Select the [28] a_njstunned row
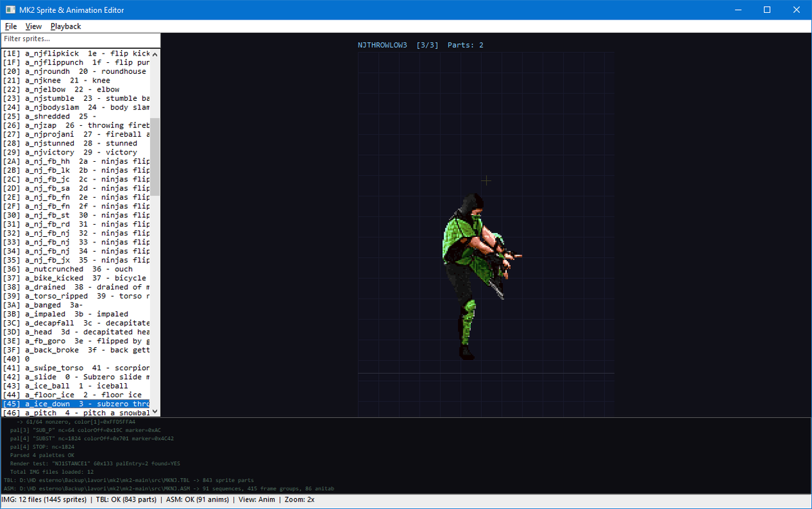The height and width of the screenshot is (509, 812). tap(75, 143)
